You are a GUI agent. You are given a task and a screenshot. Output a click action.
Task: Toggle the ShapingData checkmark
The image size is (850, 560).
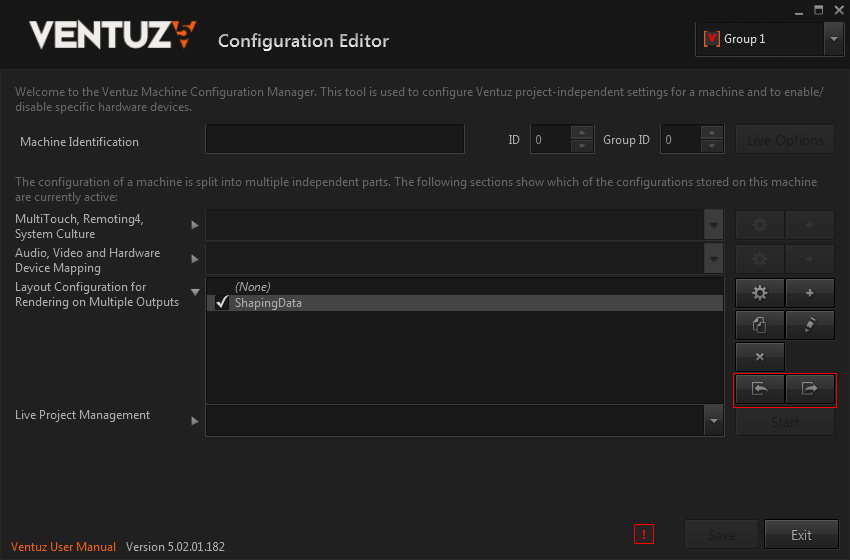[222, 303]
